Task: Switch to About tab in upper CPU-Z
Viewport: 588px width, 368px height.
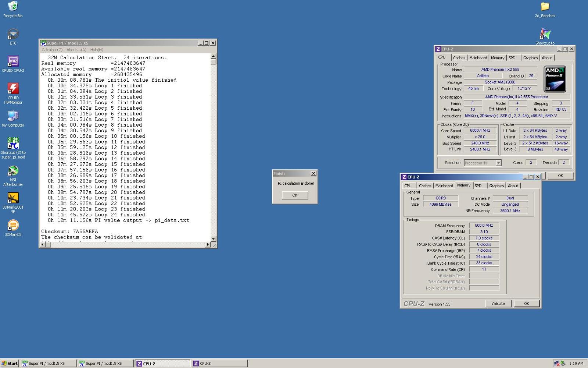Action: tap(547, 58)
